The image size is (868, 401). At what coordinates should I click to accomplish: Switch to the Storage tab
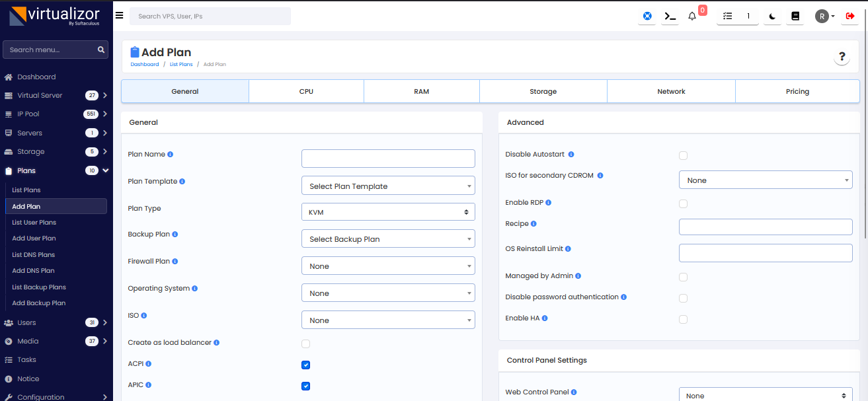tap(543, 92)
